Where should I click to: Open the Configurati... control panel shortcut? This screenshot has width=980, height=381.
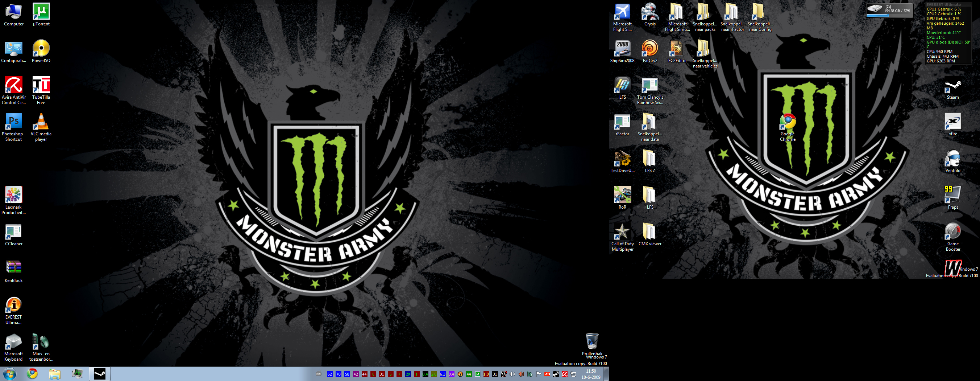[14, 52]
